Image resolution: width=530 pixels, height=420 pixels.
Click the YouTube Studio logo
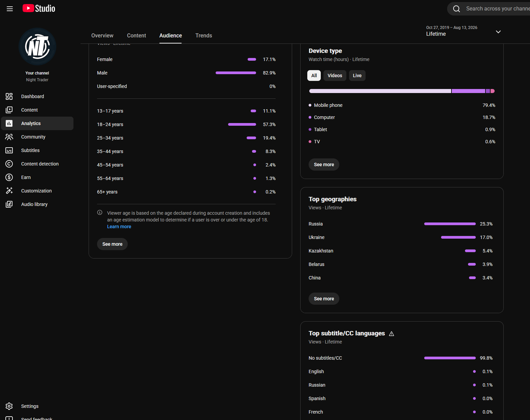(39, 8)
